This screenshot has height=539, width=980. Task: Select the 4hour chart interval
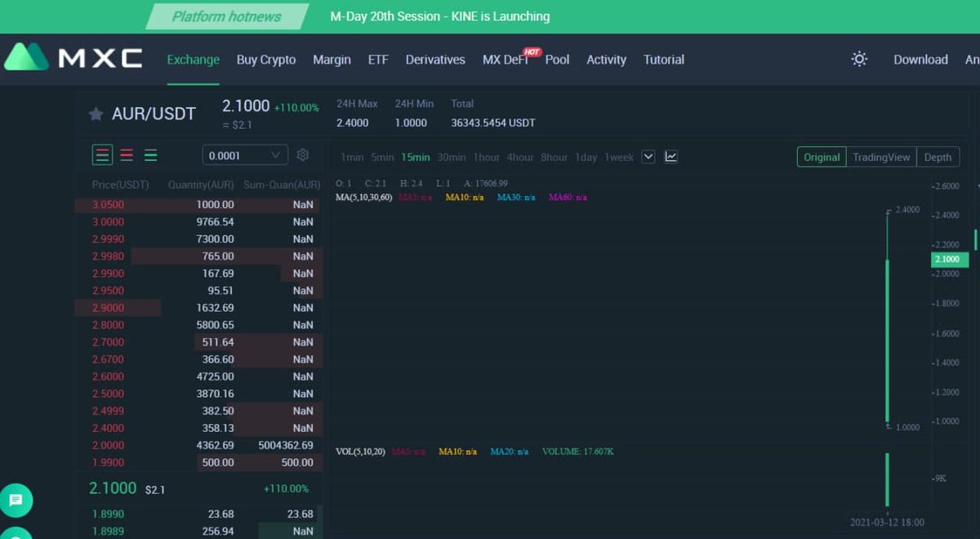[520, 158]
